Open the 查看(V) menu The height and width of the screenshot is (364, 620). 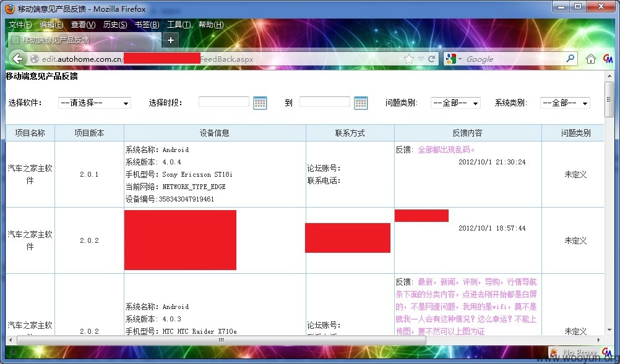point(84,25)
